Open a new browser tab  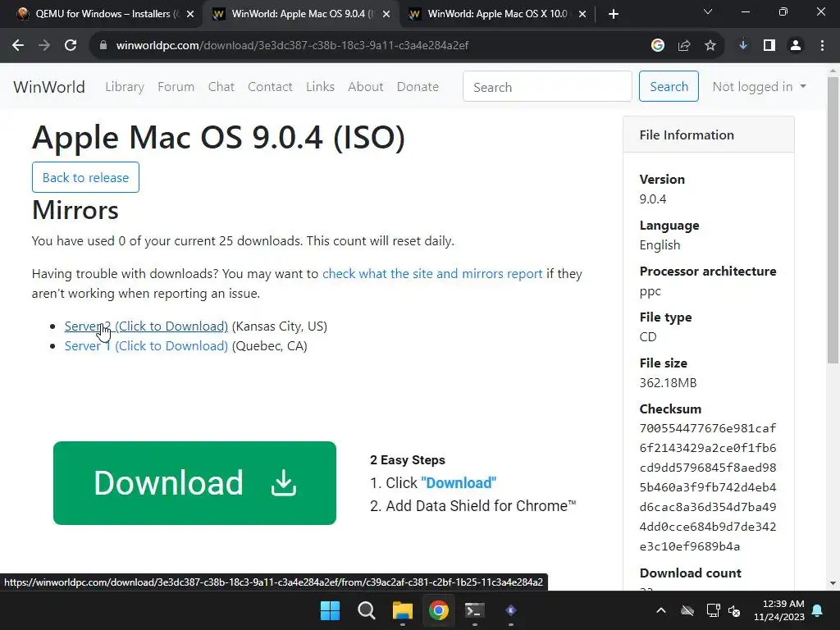click(614, 14)
